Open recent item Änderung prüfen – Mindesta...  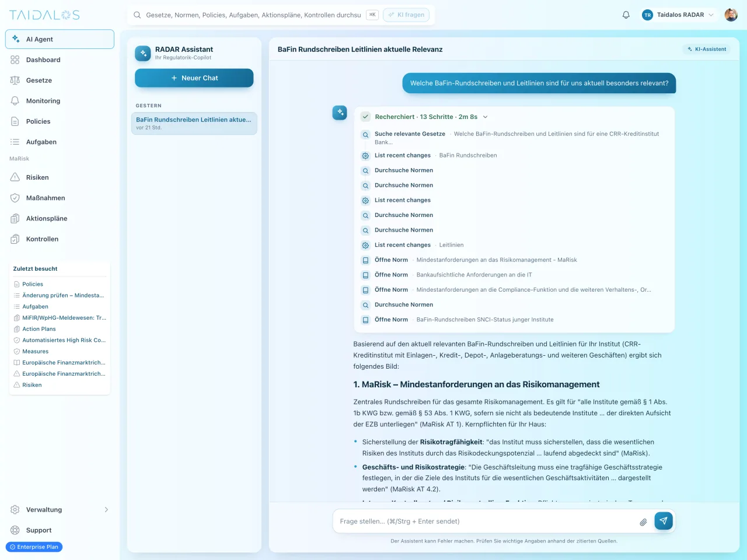[60, 295]
